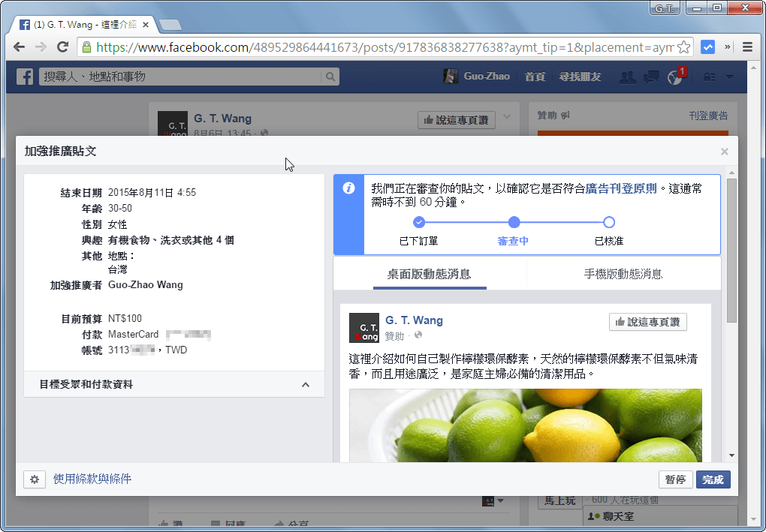
Task: Bookmark the page with the star icon
Action: pyautogui.click(x=684, y=47)
